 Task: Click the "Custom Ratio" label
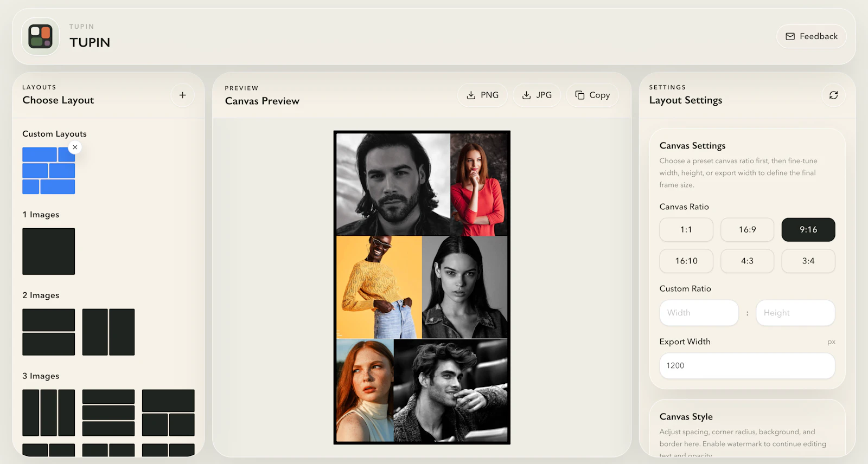pyautogui.click(x=685, y=289)
